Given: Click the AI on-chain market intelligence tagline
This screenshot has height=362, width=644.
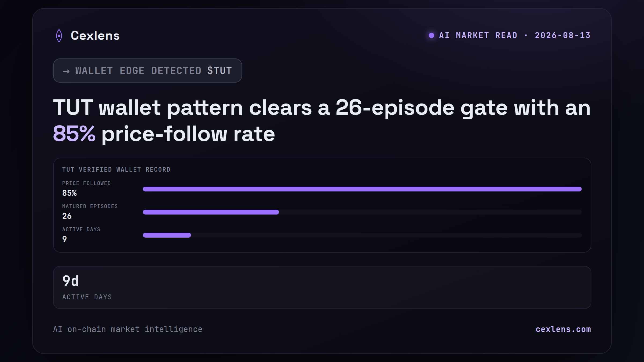Looking at the screenshot, I should pyautogui.click(x=128, y=329).
